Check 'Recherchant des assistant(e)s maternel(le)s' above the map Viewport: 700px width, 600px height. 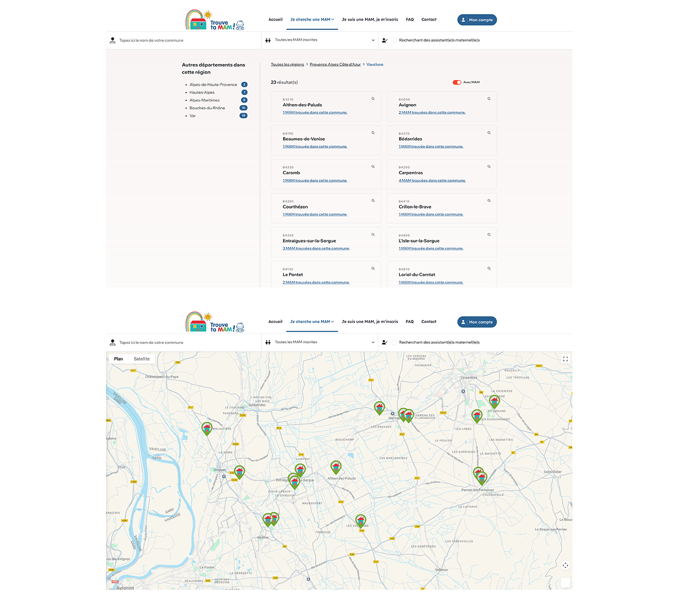394,342
